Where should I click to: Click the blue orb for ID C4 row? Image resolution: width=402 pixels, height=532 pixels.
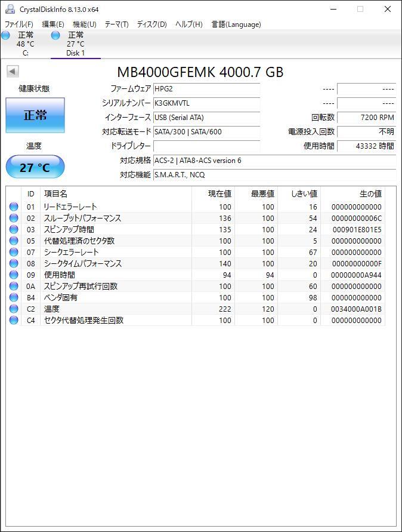pos(14,320)
